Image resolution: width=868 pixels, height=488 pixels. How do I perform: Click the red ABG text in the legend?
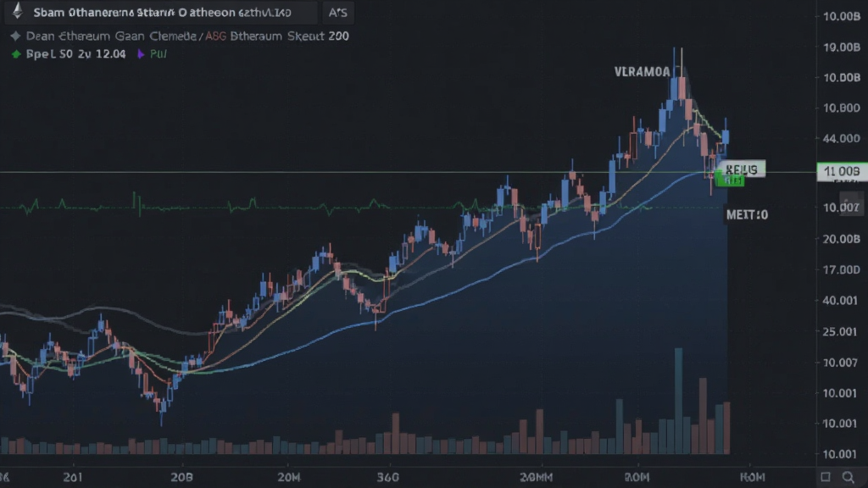coord(216,36)
